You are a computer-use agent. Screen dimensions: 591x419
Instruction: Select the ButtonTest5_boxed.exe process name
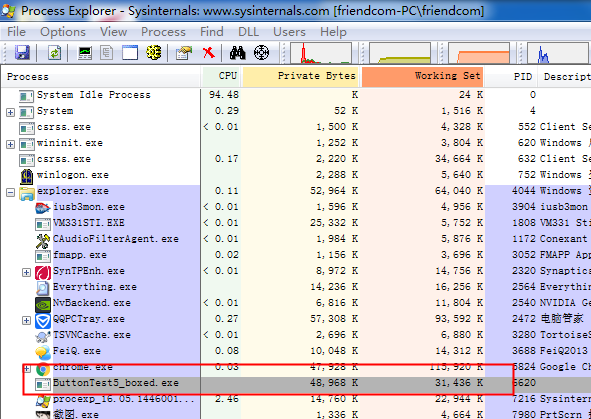click(x=116, y=383)
